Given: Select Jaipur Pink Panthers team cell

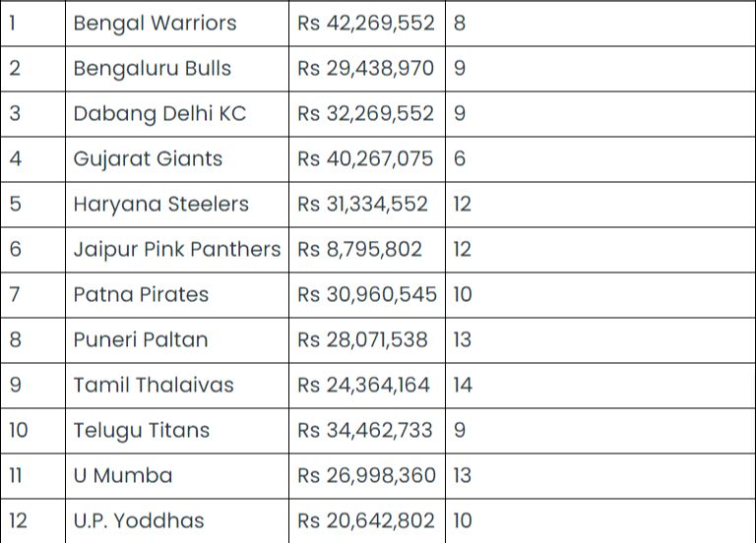Looking at the screenshot, I should tap(176, 249).
